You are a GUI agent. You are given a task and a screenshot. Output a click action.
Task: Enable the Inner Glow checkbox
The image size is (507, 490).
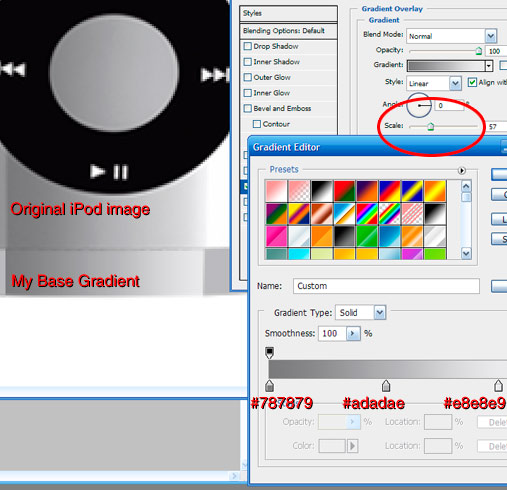click(x=248, y=93)
